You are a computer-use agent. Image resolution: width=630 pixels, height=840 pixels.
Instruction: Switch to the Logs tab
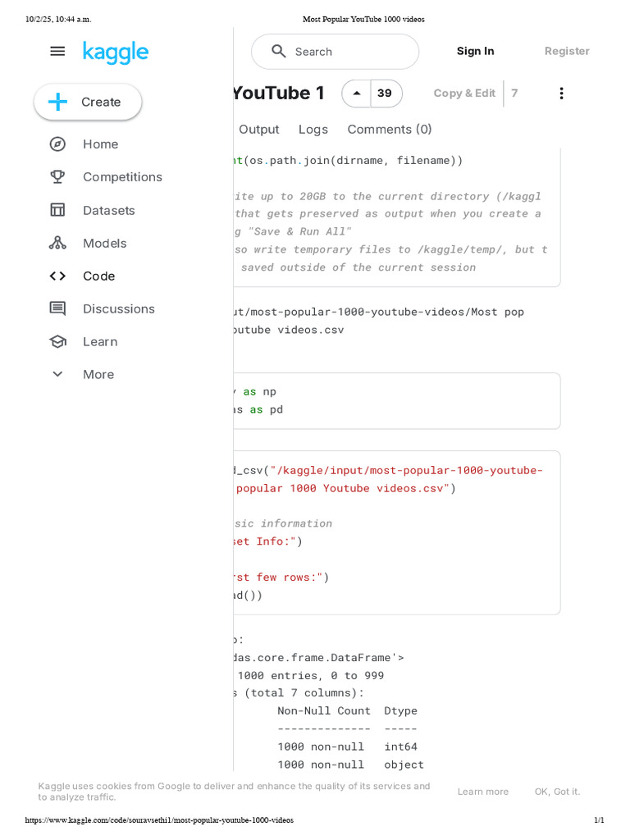313,130
